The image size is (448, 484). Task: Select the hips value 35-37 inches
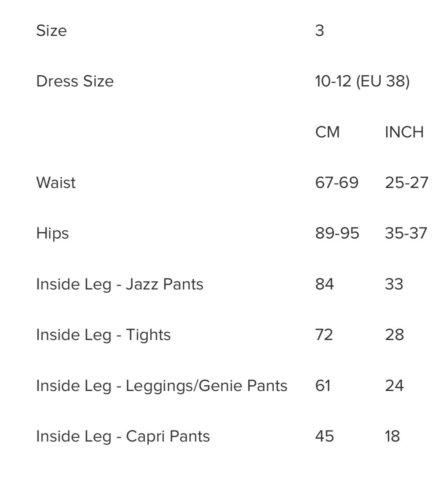tap(406, 233)
